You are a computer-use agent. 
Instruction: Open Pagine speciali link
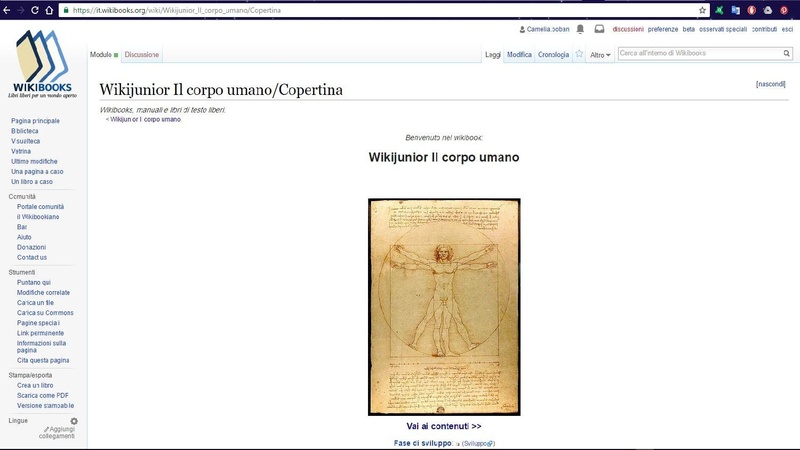[38, 323]
